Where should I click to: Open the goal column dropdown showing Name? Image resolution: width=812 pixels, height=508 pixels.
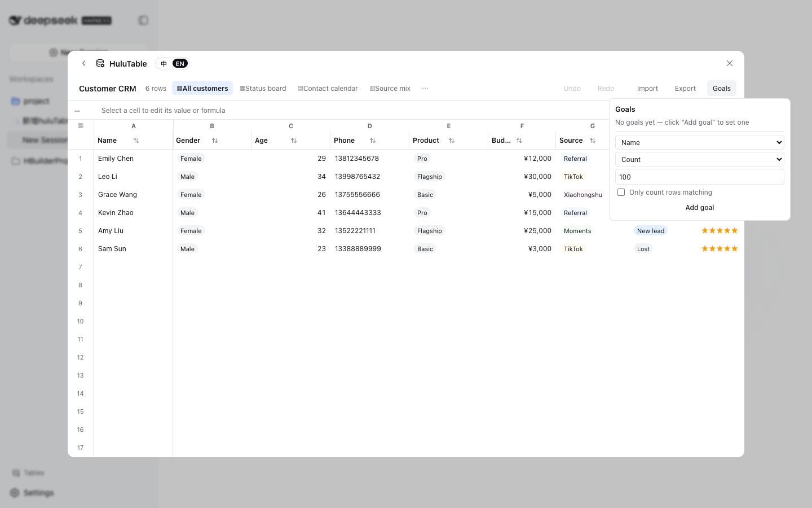tap(699, 142)
